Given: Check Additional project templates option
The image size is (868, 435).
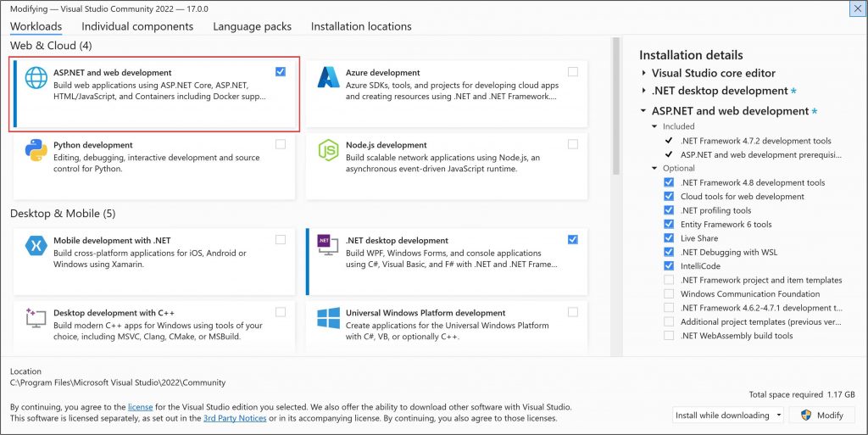Looking at the screenshot, I should click(669, 321).
